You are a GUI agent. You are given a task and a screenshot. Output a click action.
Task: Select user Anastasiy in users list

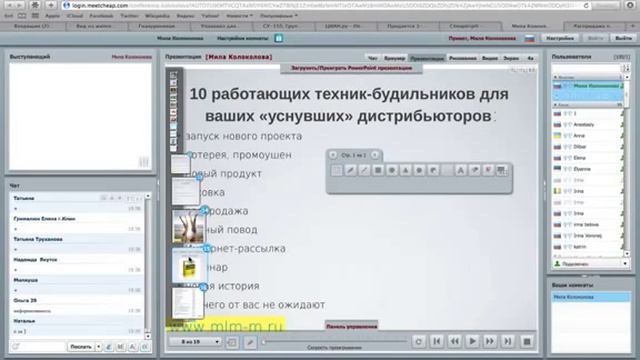[587, 124]
